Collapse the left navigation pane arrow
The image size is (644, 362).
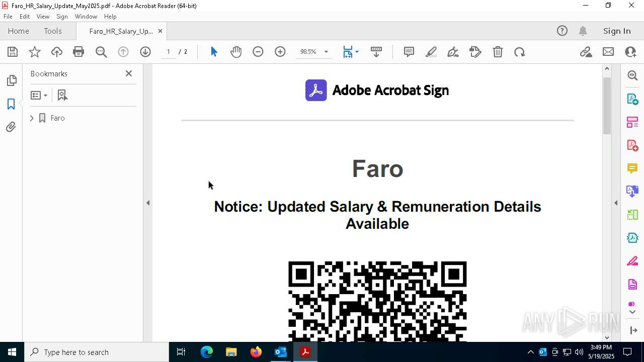pos(148,203)
